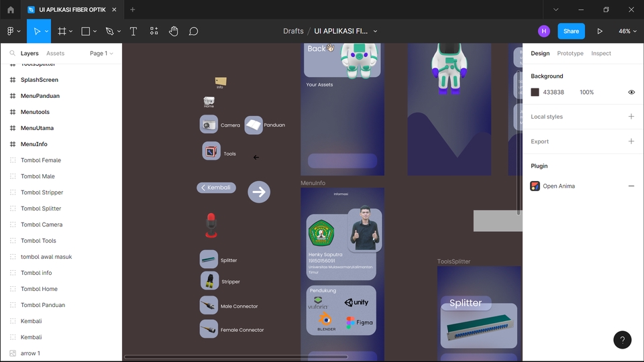Image resolution: width=644 pixels, height=362 pixels.
Task: Open the Resources components tool
Action: click(154, 31)
